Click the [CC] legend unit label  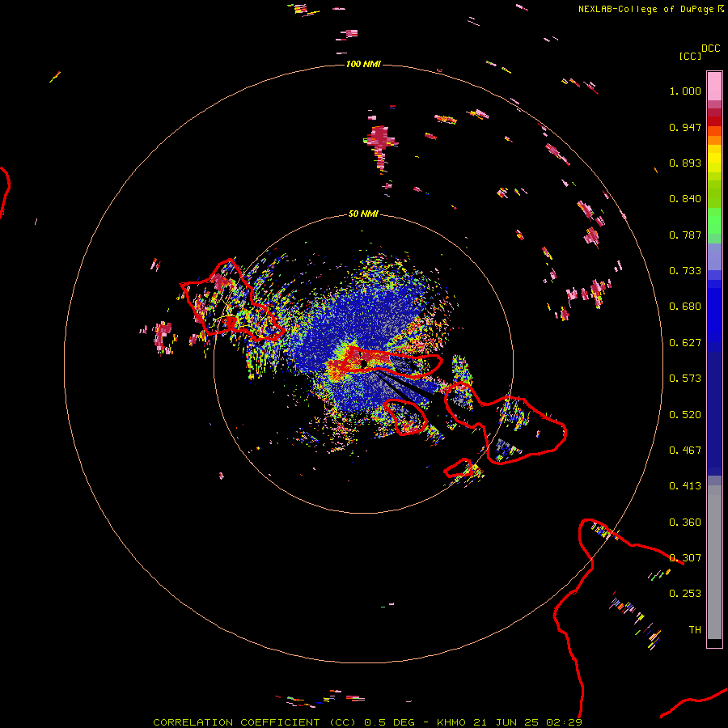tap(690, 56)
